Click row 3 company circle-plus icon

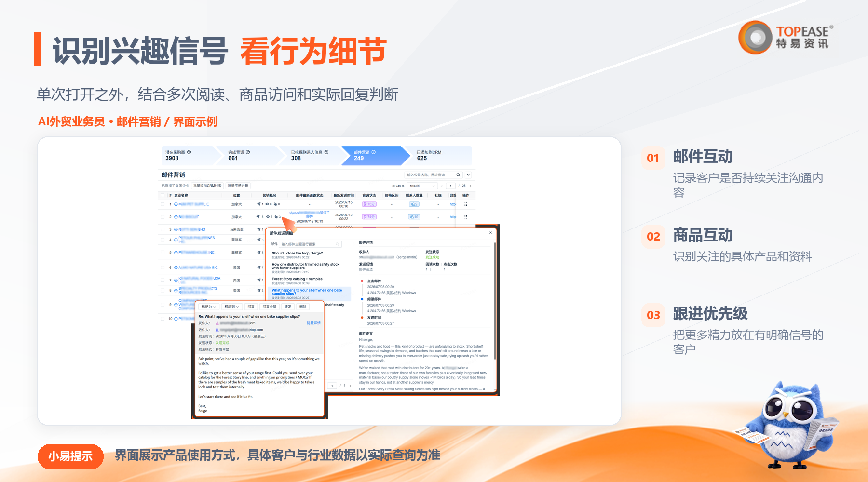click(176, 229)
